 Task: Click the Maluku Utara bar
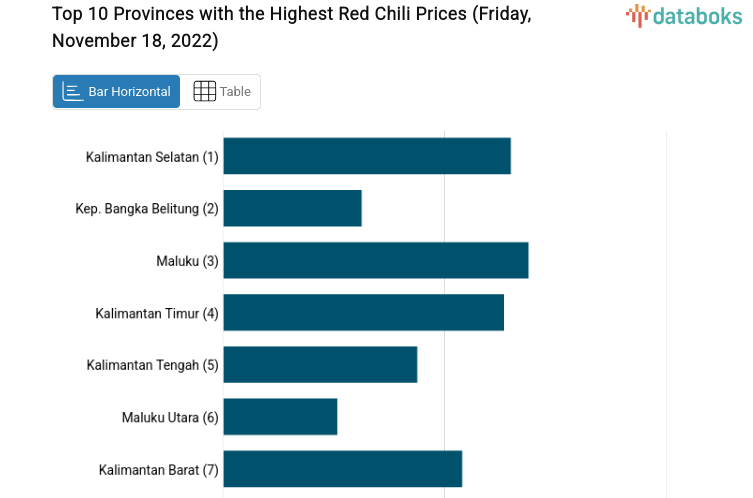[280, 416]
